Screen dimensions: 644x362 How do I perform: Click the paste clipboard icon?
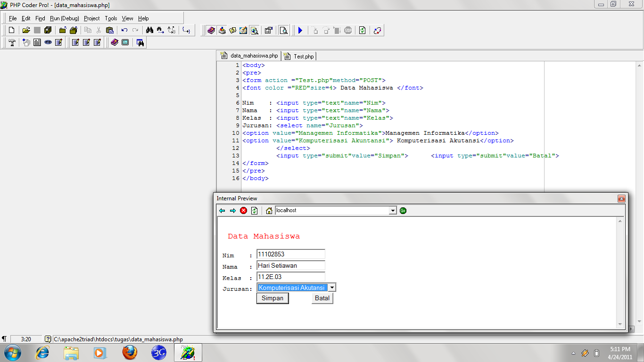point(110,30)
